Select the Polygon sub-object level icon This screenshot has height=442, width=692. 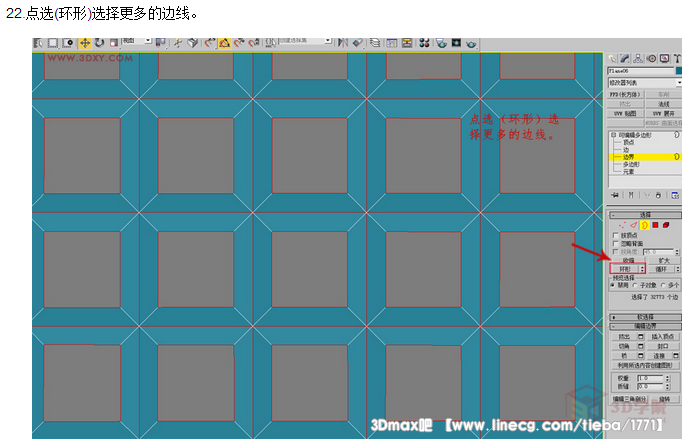[x=655, y=225]
